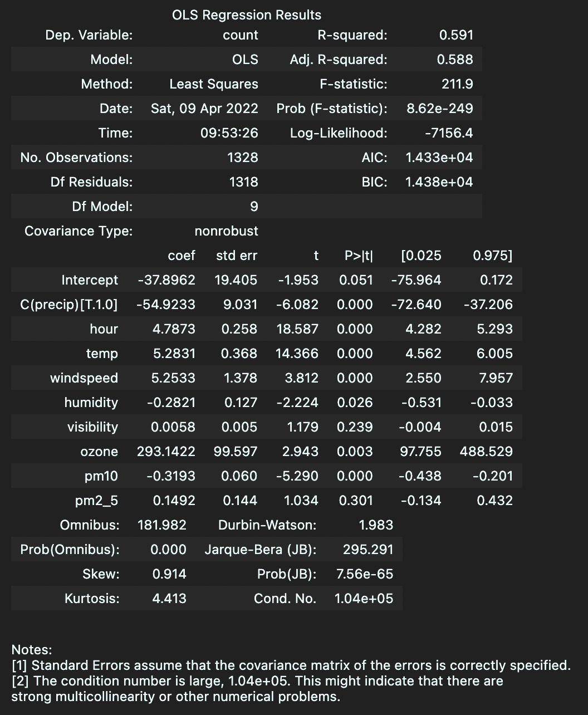
Task: Click the Covariance Type value nonrobust
Action: [227, 231]
